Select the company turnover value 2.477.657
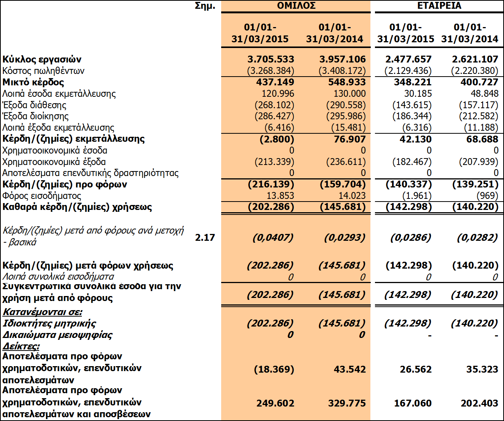Screen dimensions: 504x421 (408, 59)
